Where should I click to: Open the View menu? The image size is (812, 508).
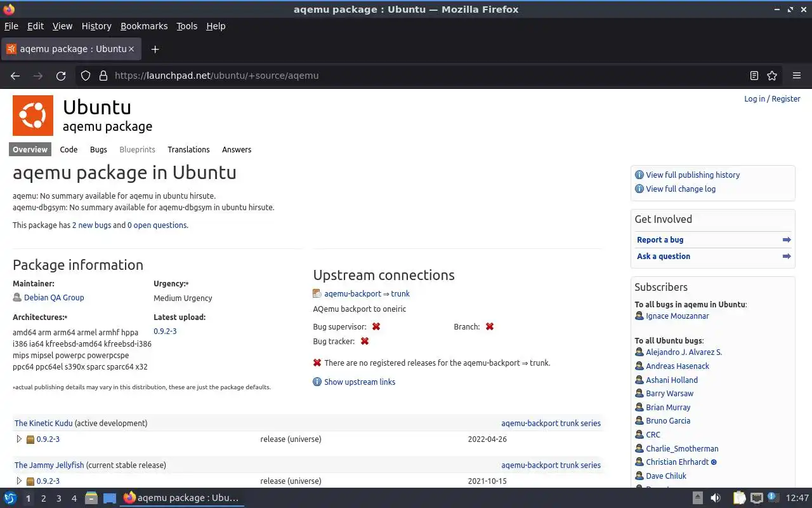(62, 26)
